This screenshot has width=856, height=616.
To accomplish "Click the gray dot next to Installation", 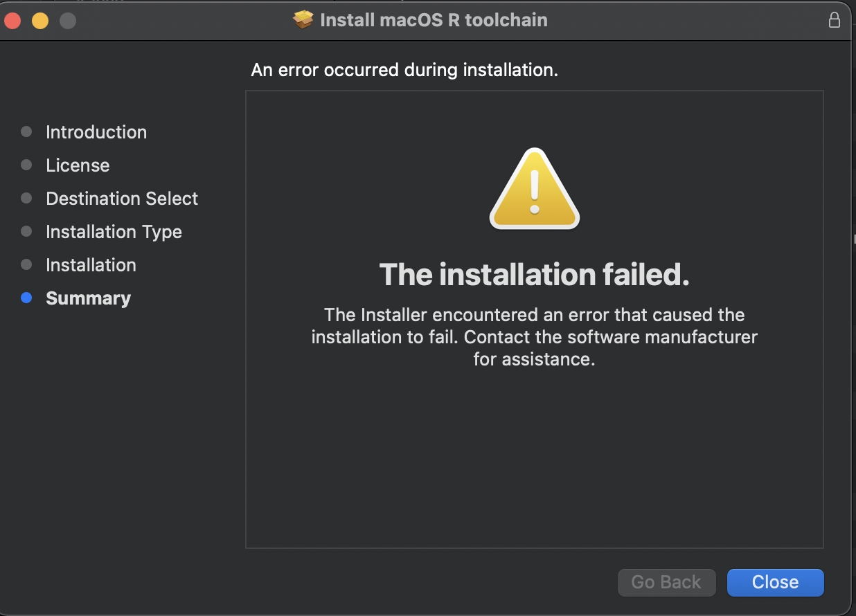I will pos(26,264).
